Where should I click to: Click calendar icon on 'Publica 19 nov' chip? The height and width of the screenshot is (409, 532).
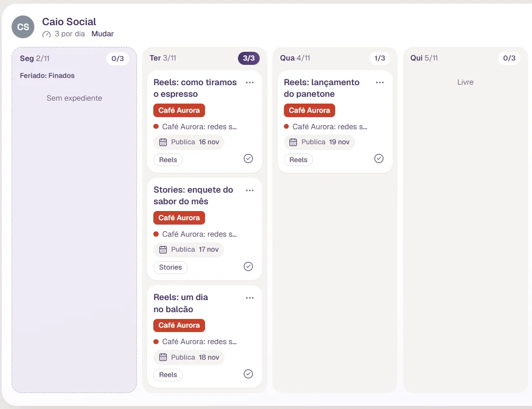point(293,142)
